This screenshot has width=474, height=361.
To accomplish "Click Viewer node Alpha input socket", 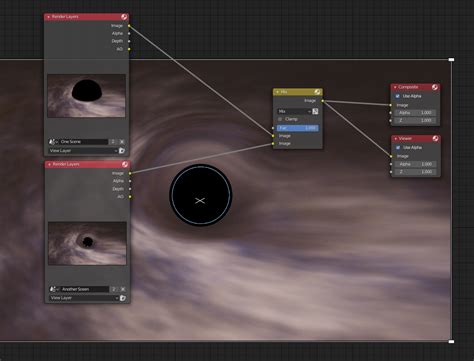I will click(391, 164).
